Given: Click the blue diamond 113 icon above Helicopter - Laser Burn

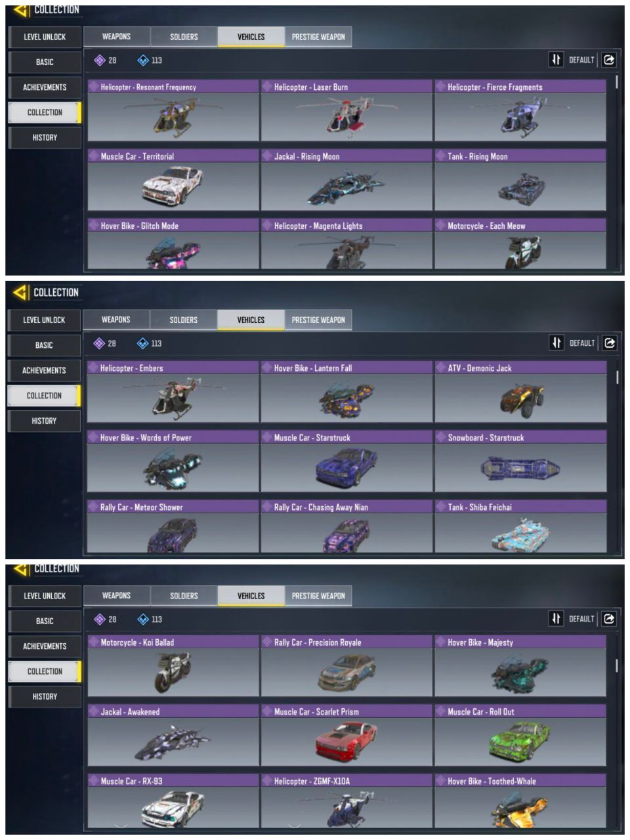Looking at the screenshot, I should click(142, 60).
